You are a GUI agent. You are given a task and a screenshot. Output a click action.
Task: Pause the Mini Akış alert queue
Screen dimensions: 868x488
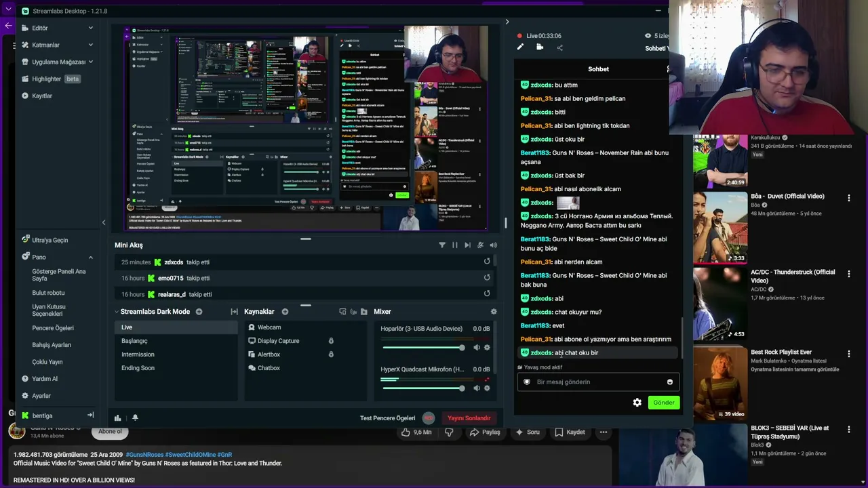[x=455, y=245]
